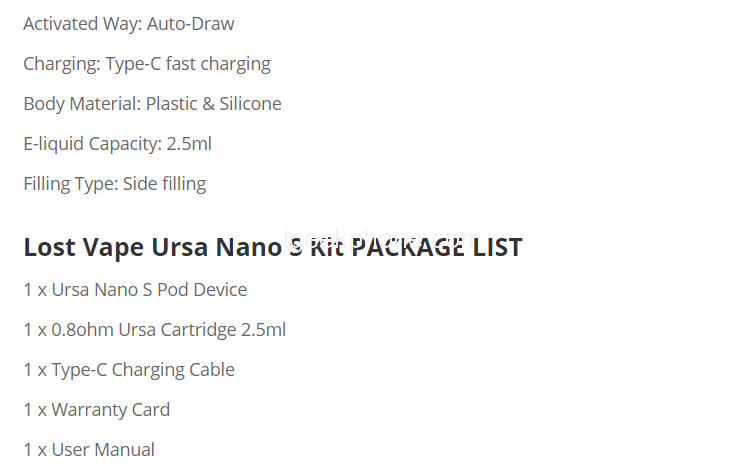Click the 'User Manual' list item

pos(103,450)
